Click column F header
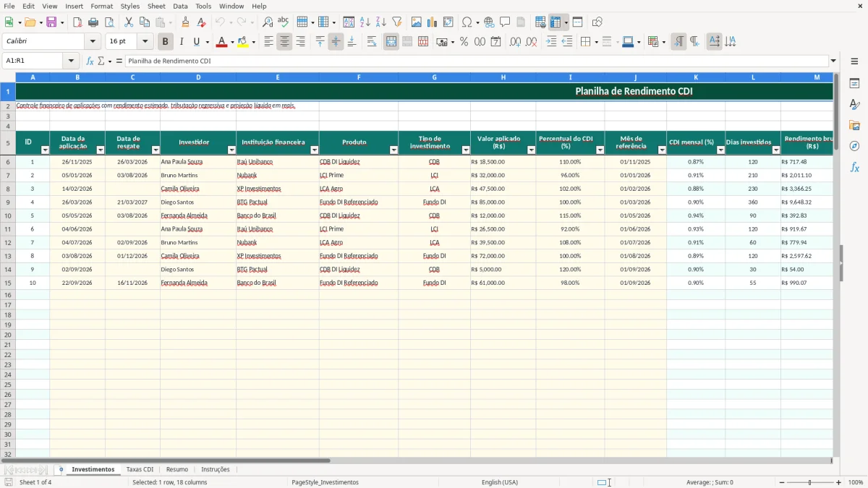This screenshot has height=488, width=868. point(359,77)
